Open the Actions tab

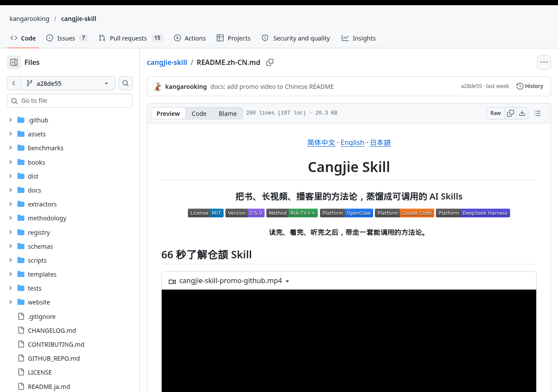190,38
